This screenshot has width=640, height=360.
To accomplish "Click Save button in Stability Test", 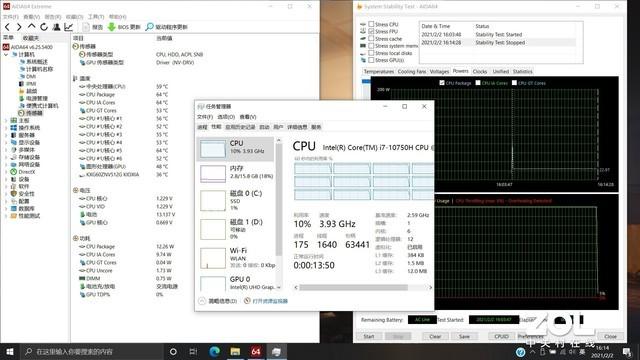I will (x=464, y=336).
